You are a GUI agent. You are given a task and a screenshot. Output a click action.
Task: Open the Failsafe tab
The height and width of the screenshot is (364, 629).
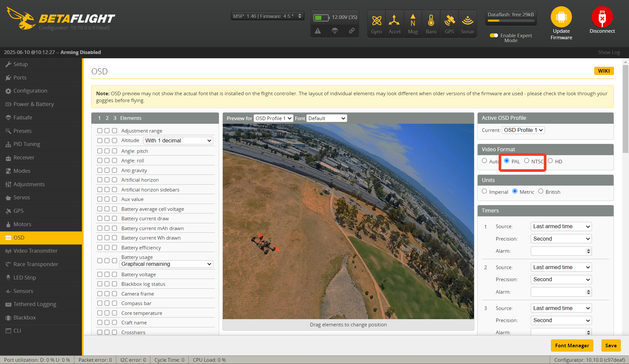coord(41,118)
